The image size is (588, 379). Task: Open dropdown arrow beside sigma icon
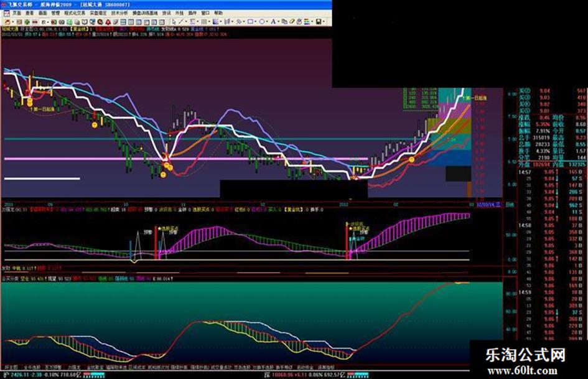(x=198, y=22)
